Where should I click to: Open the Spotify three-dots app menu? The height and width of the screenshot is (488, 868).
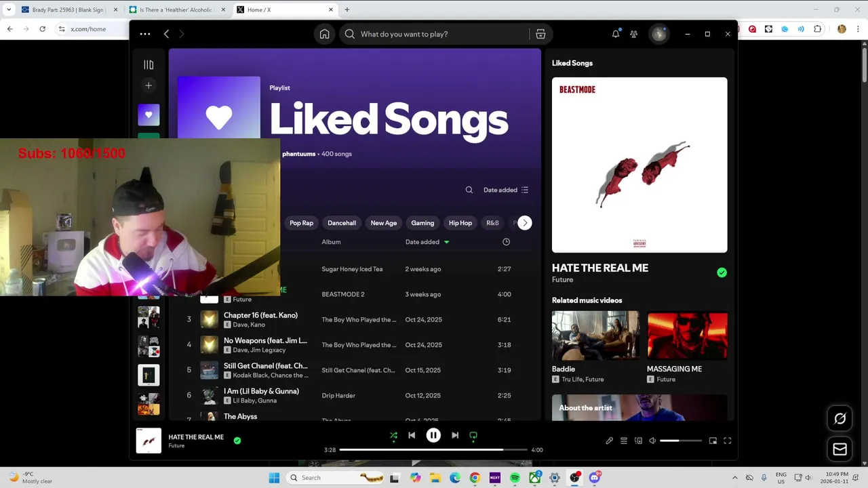tap(145, 34)
